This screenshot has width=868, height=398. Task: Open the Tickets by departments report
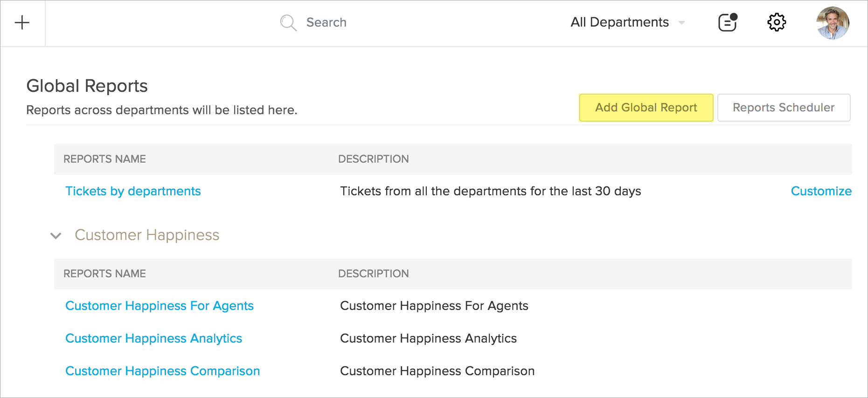tap(133, 191)
